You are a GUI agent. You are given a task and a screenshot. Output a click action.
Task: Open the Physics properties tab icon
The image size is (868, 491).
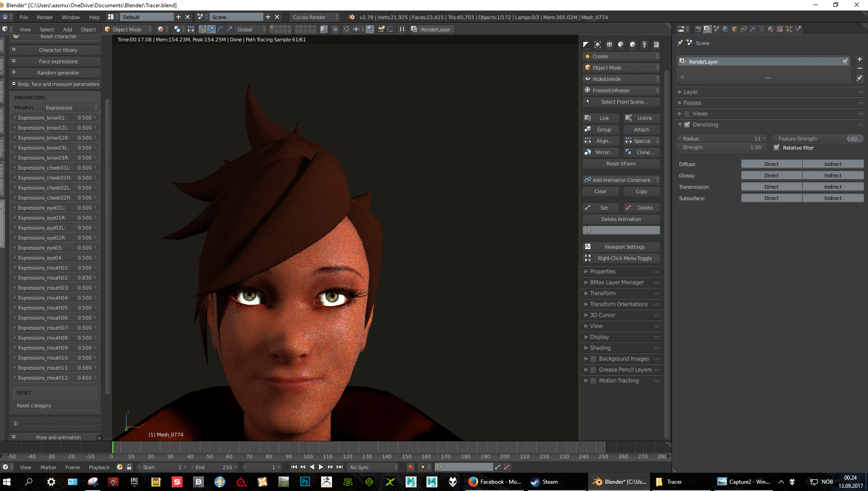point(798,29)
